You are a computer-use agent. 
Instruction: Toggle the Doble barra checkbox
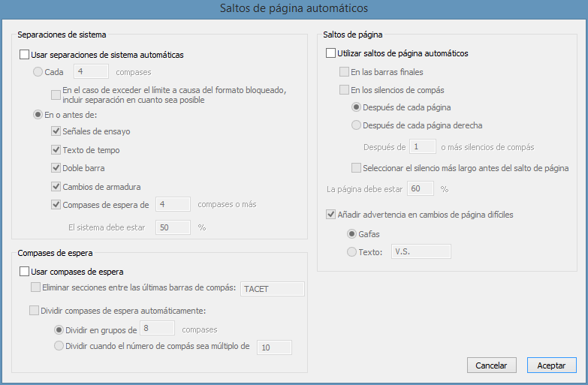[56, 167]
